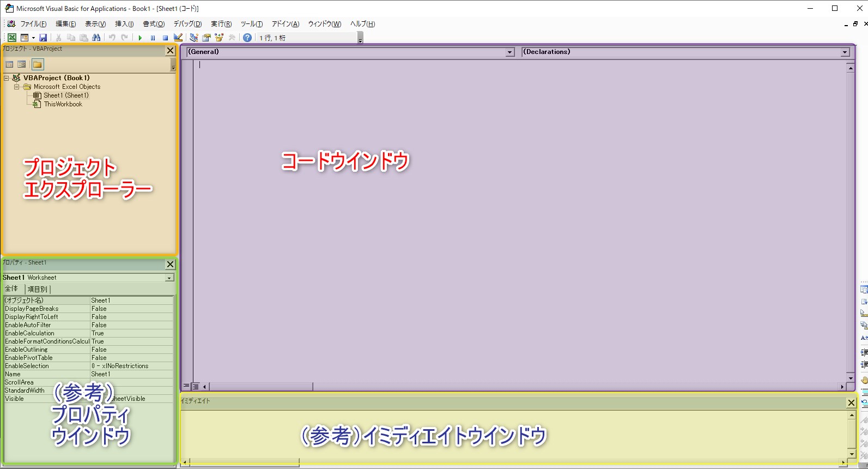This screenshot has width=868, height=469.
Task: Open standard toolbar options arrow
Action: [360, 38]
